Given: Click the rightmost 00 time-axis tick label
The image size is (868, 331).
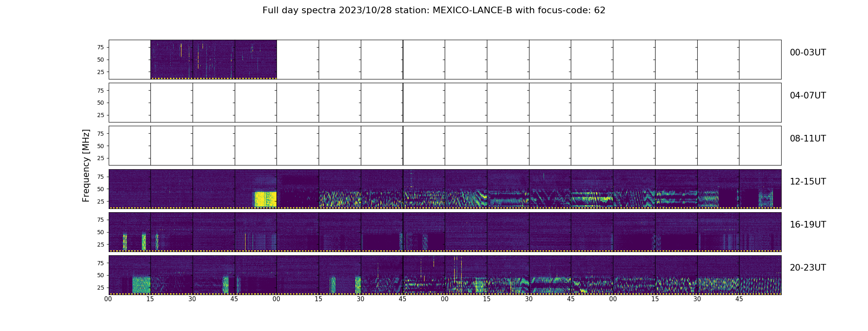Looking at the screenshot, I should click(x=613, y=299).
